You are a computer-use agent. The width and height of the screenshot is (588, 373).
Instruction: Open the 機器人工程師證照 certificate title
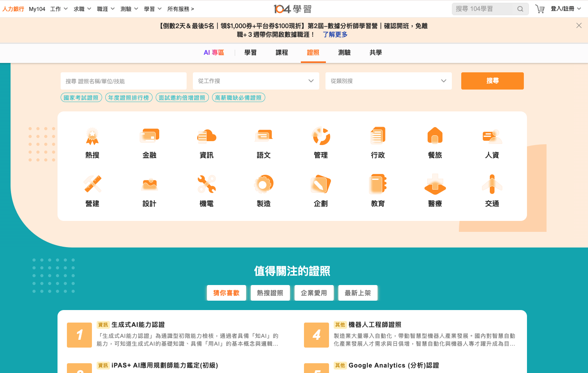(x=375, y=325)
